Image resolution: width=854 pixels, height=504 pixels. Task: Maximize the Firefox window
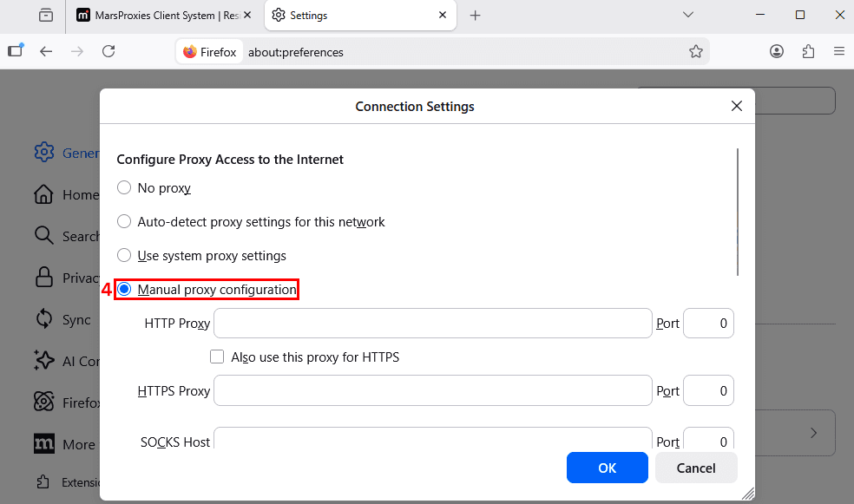point(800,15)
